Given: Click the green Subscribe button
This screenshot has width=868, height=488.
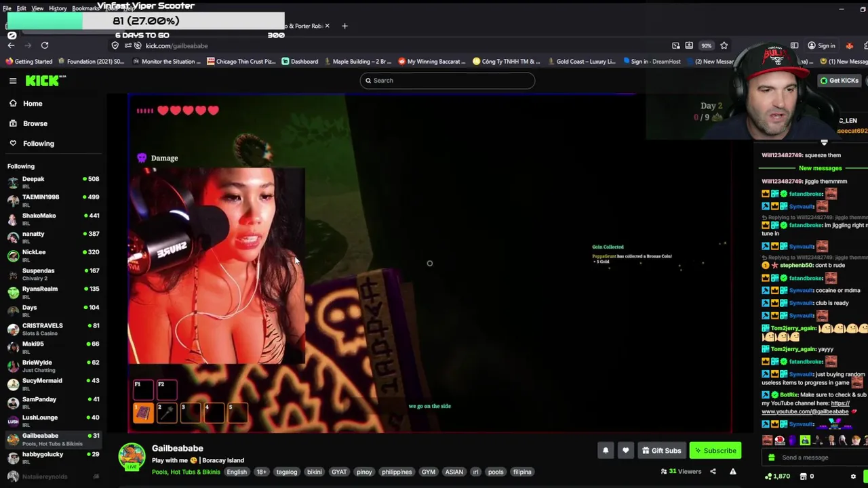Looking at the screenshot, I should (x=715, y=451).
